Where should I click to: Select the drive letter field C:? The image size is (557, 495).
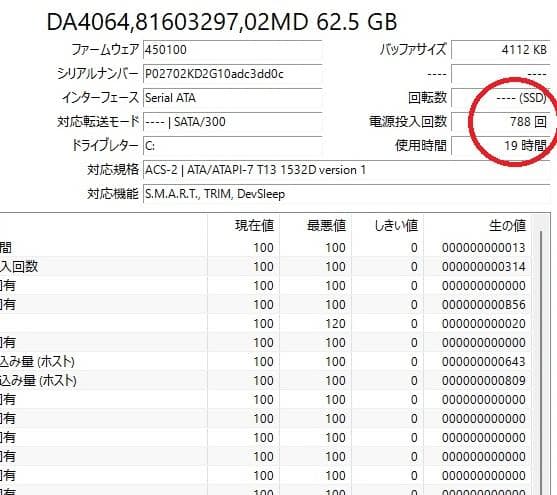pos(233,146)
